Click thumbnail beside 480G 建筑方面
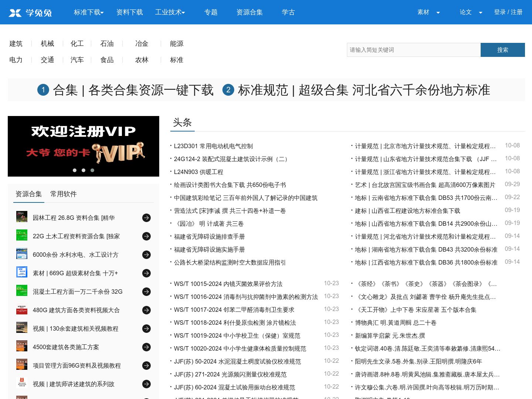 [22, 309]
